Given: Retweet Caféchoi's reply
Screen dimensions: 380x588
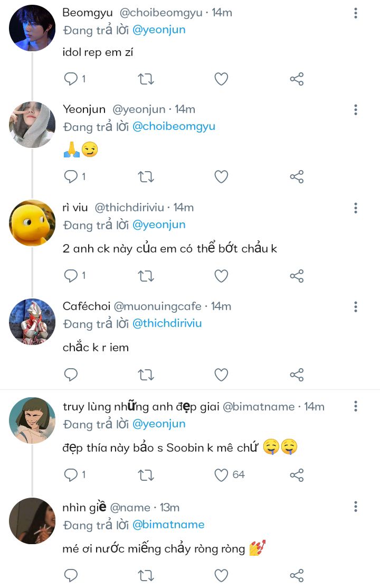Looking at the screenshot, I should coord(146,375).
